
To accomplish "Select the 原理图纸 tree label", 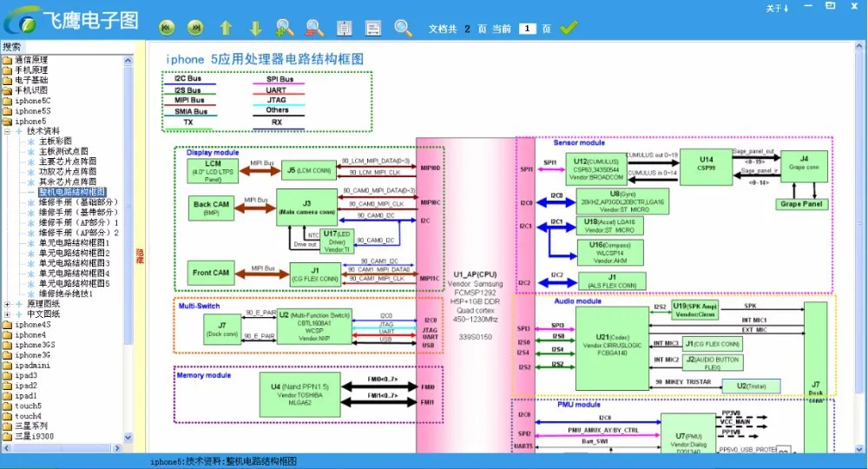I will point(43,304).
